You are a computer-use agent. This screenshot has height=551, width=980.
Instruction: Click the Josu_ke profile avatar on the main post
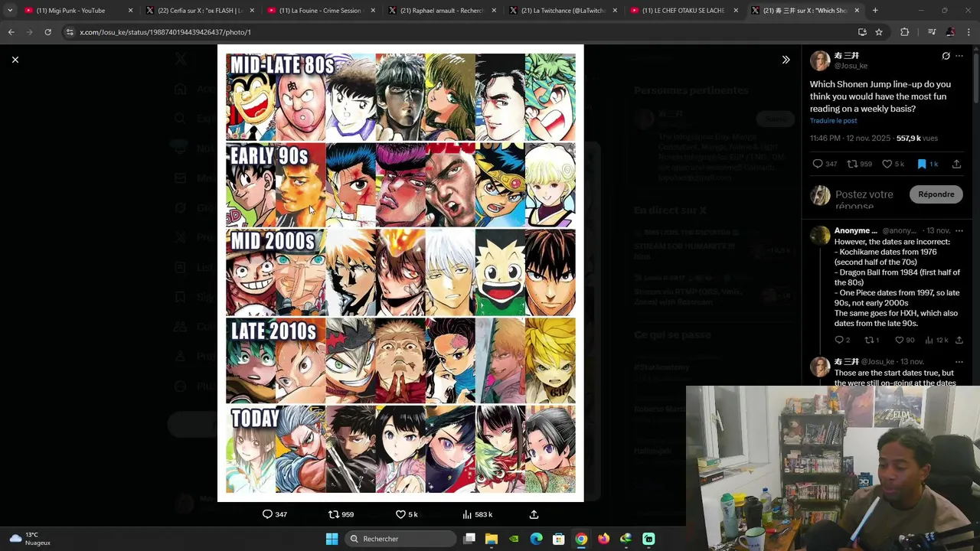pyautogui.click(x=820, y=60)
